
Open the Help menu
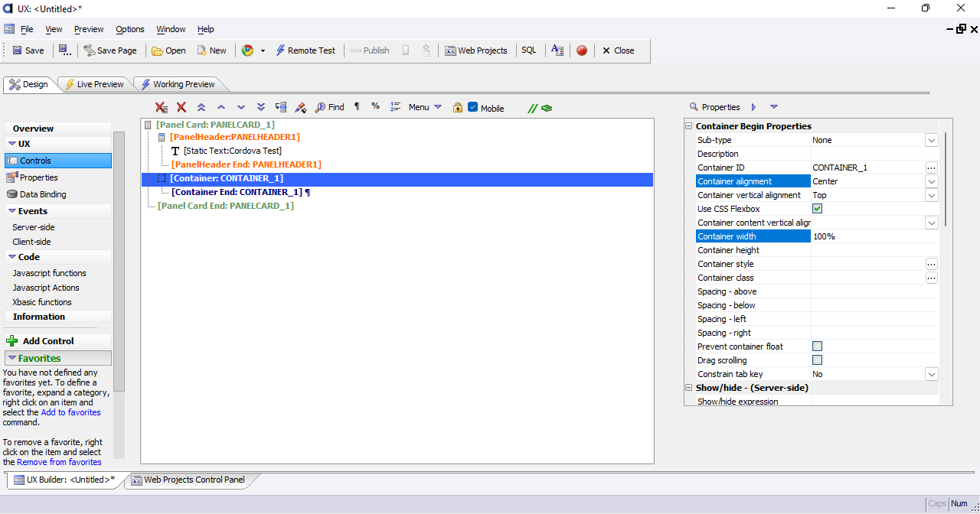pos(206,29)
